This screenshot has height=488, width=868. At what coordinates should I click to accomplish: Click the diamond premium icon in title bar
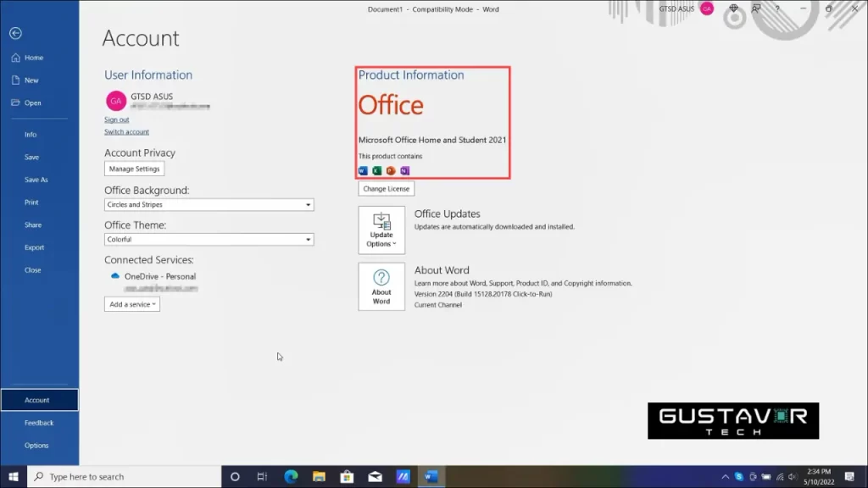point(733,8)
